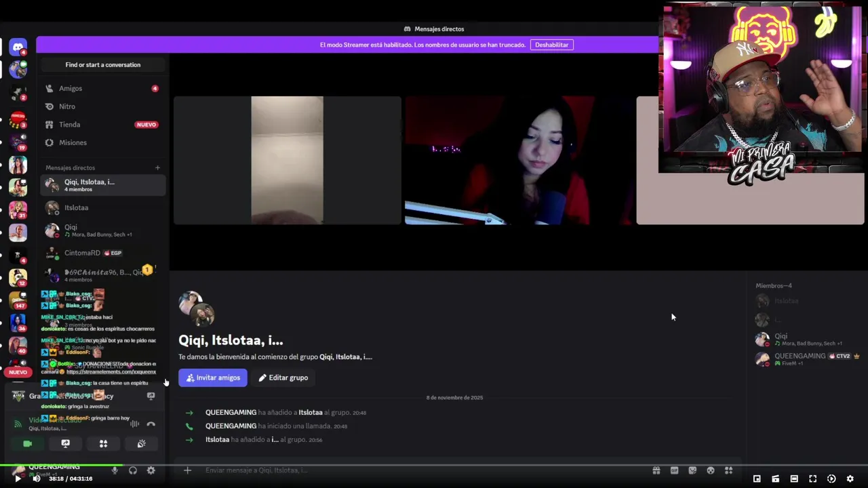Play the video

point(18,479)
